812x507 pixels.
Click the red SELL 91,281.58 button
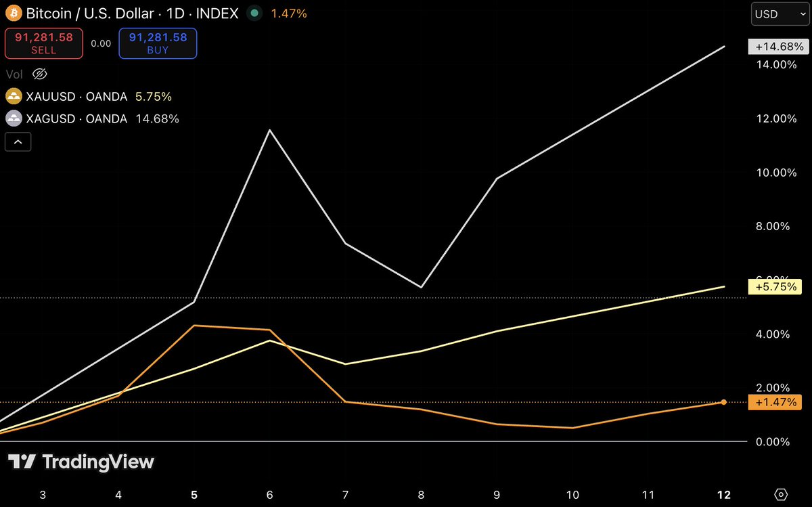point(44,43)
